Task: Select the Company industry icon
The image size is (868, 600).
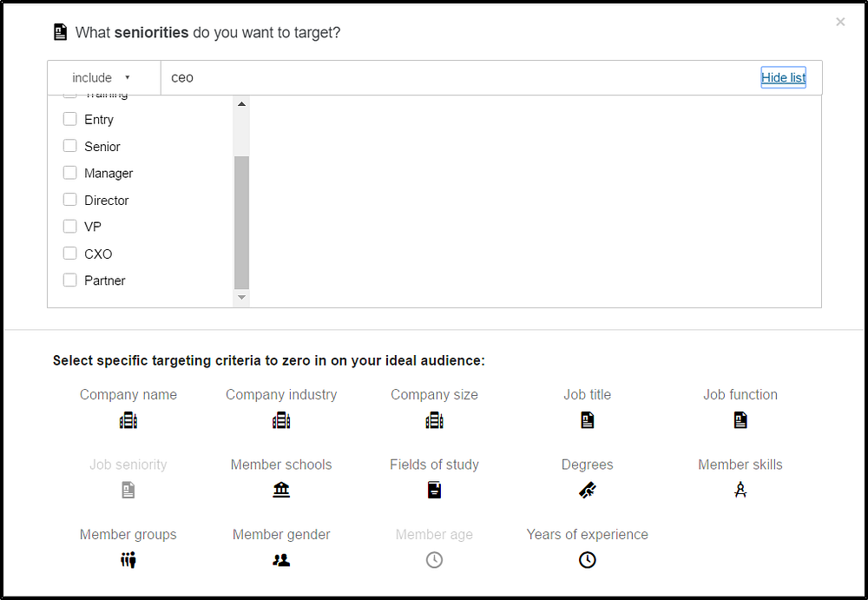Action: pyautogui.click(x=281, y=421)
